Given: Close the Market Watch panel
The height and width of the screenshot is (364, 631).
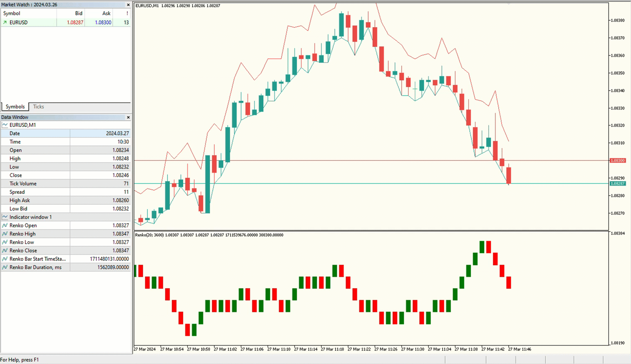Looking at the screenshot, I should (128, 5).
